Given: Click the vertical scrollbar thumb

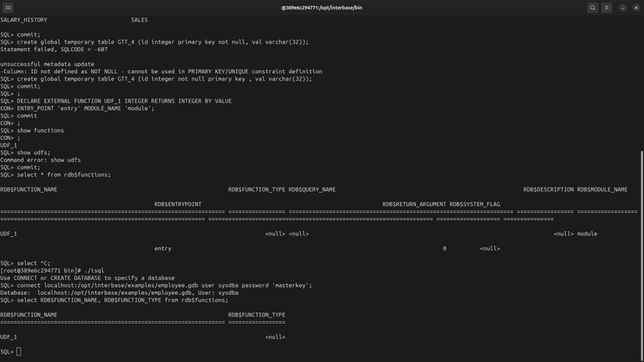Looking at the screenshot, I should tap(641, 251).
